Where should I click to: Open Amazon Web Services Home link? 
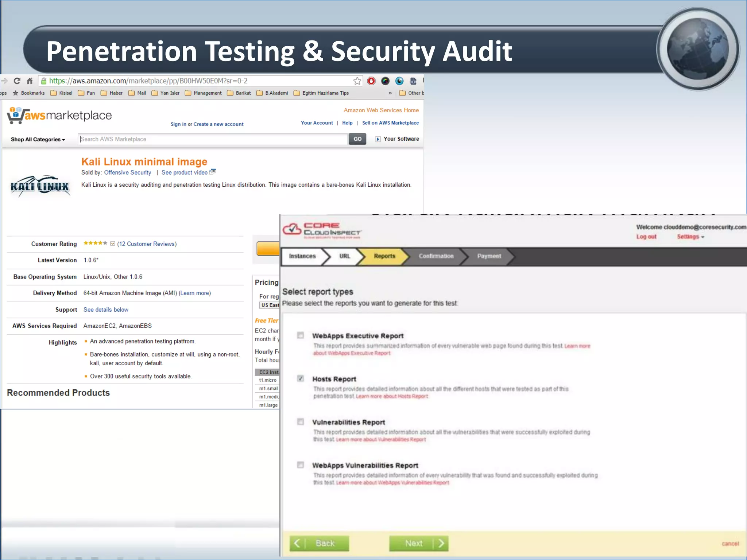point(381,110)
